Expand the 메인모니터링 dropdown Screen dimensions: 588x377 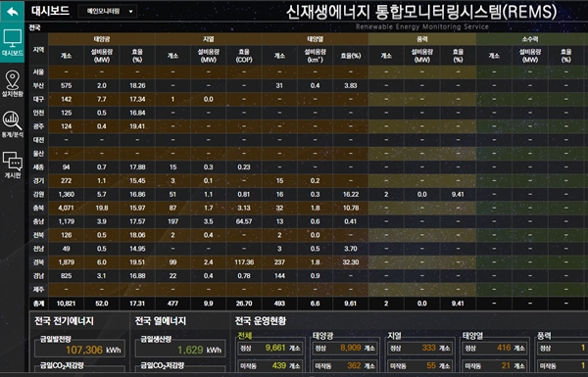pyautogui.click(x=107, y=11)
